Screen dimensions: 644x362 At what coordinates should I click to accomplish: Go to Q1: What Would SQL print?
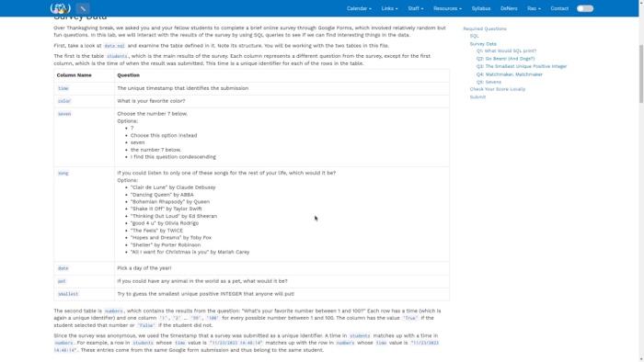pyautogui.click(x=506, y=51)
